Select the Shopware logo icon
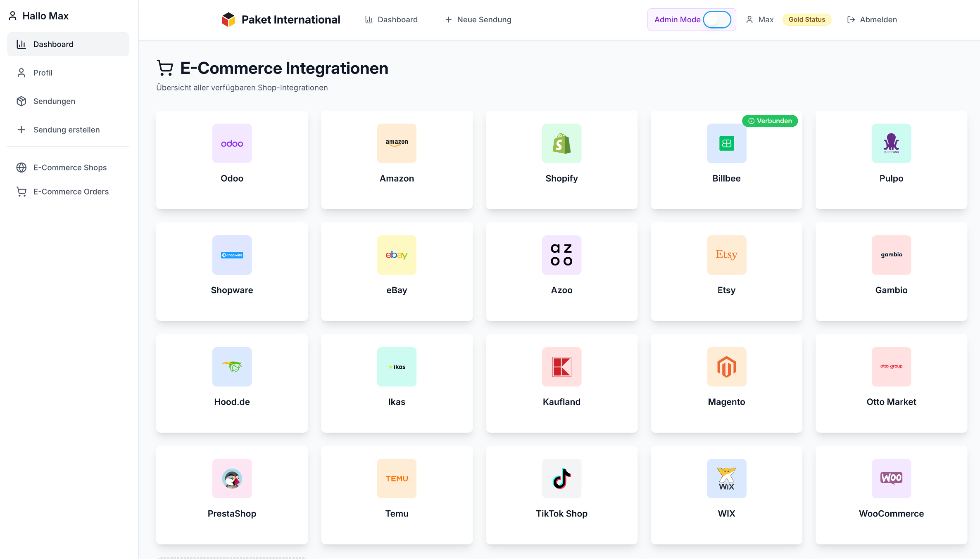 pos(232,255)
